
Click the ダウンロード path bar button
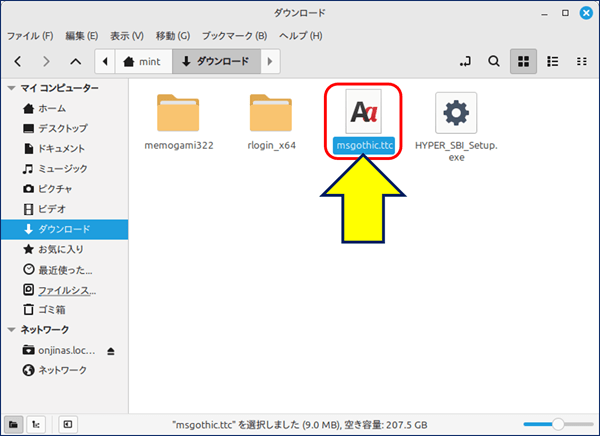(x=216, y=61)
